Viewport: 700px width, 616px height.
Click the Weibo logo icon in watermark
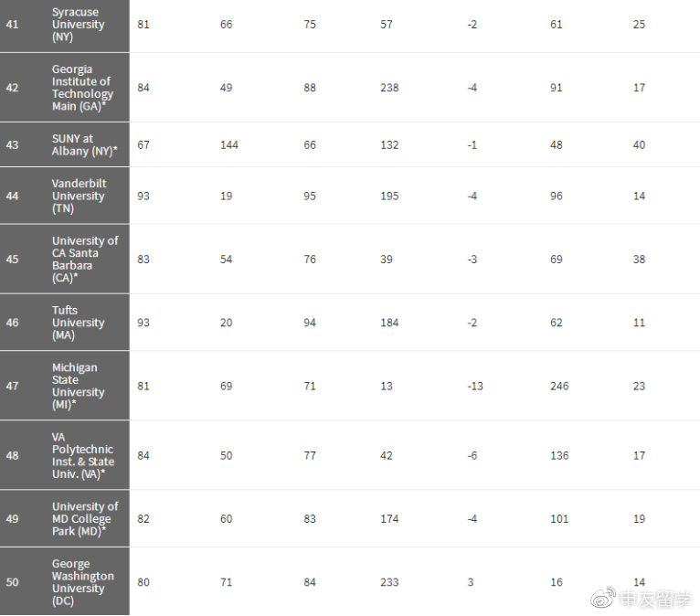click(x=603, y=598)
